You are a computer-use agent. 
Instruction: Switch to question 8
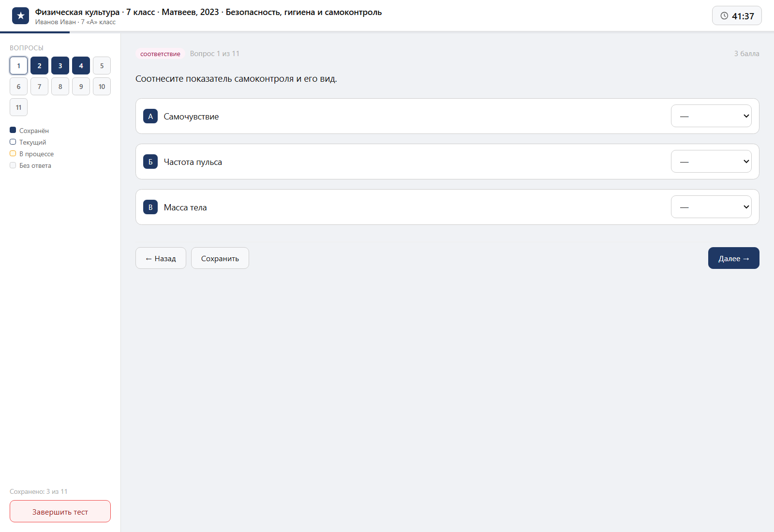coord(60,87)
